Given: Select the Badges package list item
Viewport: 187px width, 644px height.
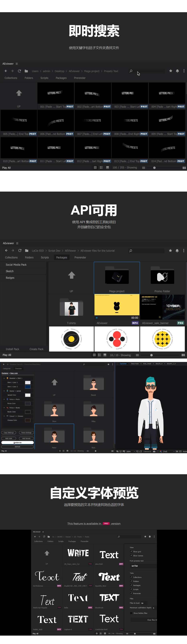Looking at the screenshot, I should [23, 278].
